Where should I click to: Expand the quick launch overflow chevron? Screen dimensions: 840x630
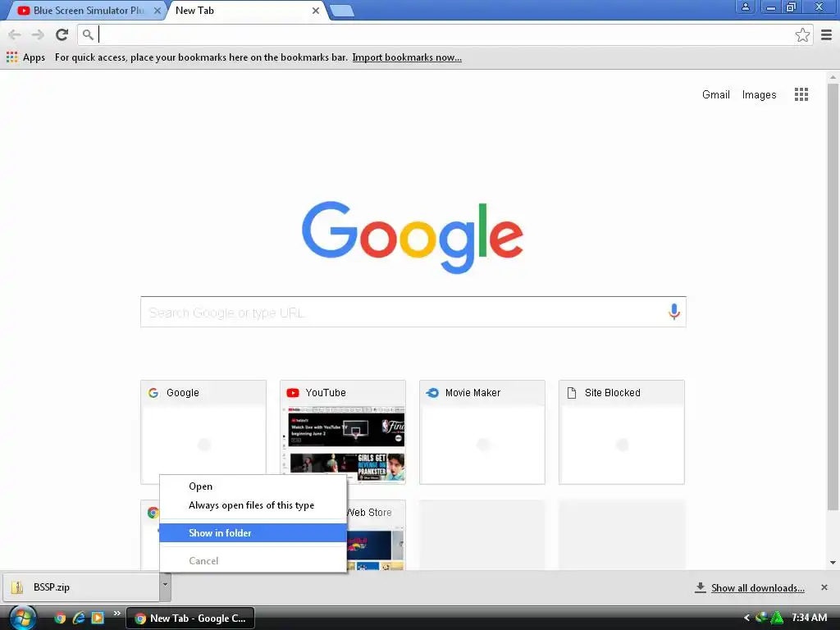coord(117,614)
